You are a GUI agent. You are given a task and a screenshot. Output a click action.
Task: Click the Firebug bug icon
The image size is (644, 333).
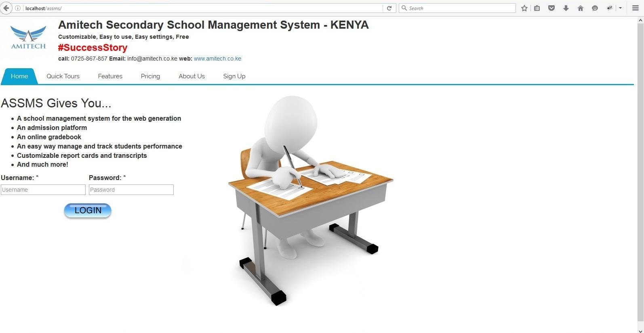(x=610, y=8)
